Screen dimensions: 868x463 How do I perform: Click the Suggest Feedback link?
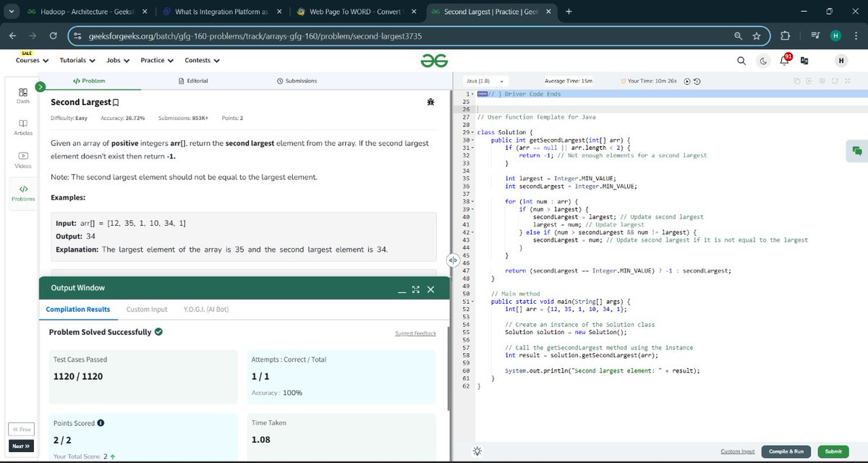(x=415, y=334)
